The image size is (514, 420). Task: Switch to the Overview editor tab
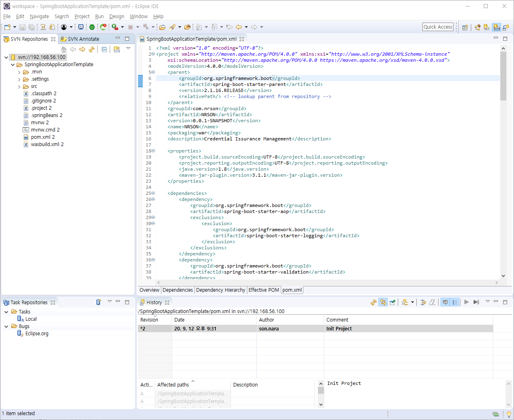point(149,290)
